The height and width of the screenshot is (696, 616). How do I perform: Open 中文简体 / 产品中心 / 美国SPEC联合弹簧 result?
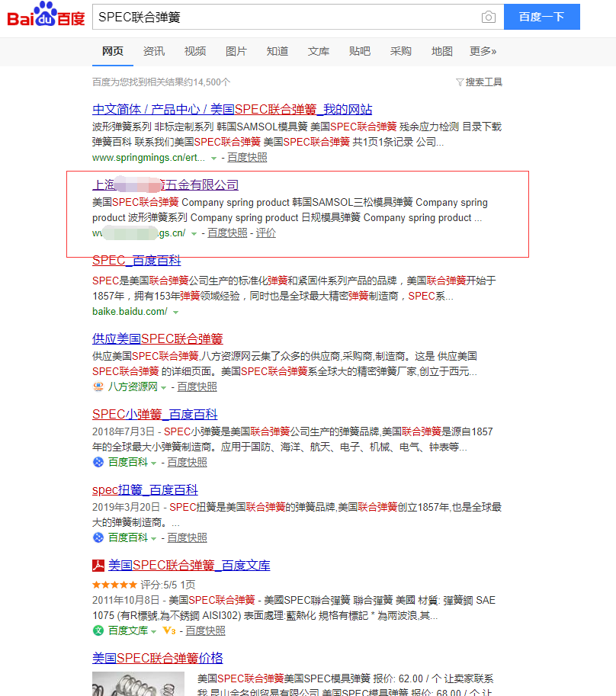[x=232, y=109]
